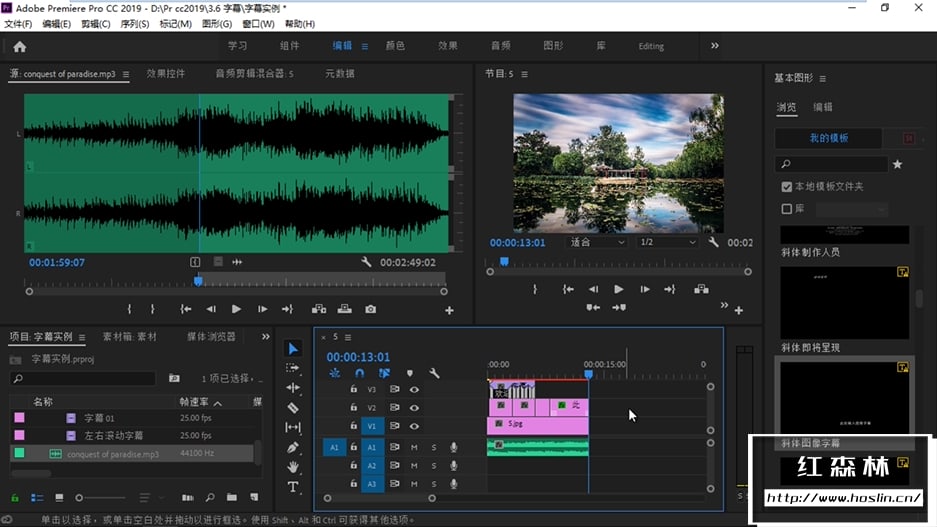Toggle V3 track visibility eye

(x=414, y=389)
